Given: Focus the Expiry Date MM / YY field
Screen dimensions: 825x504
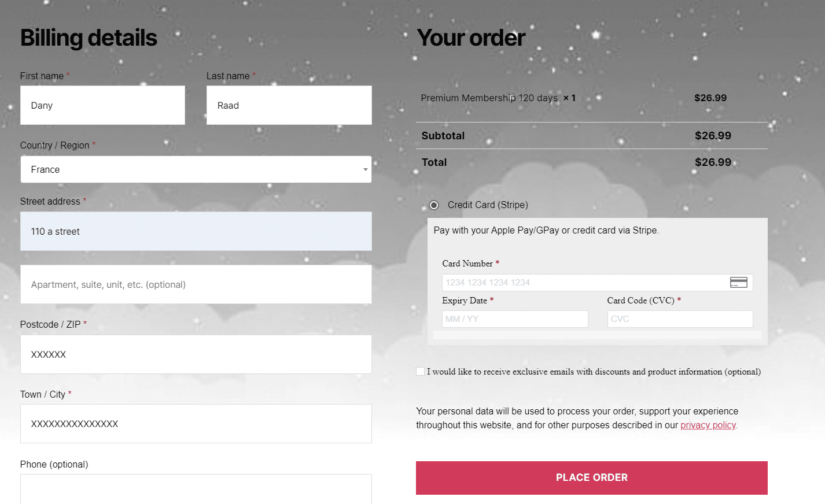Looking at the screenshot, I should click(x=515, y=319).
